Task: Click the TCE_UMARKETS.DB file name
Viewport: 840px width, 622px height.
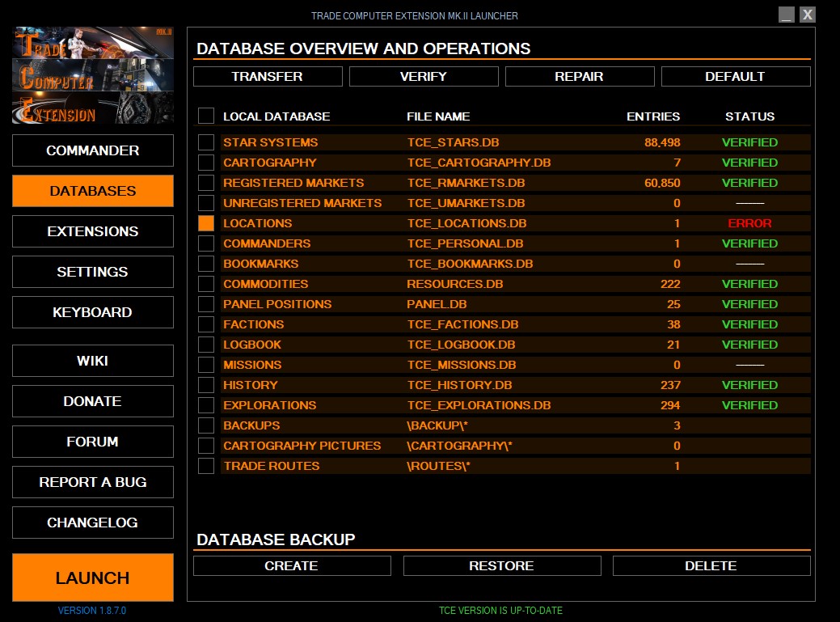Action: (466, 204)
